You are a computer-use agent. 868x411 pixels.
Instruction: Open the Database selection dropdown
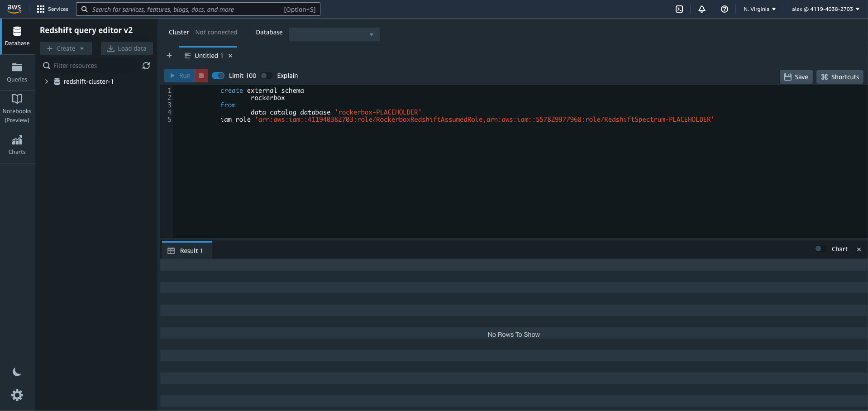point(334,34)
